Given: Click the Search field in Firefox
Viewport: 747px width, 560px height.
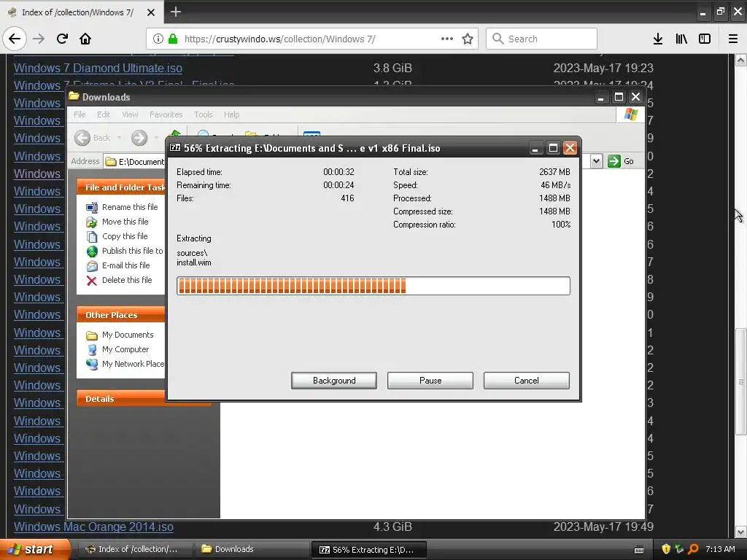Looking at the screenshot, I should click(x=542, y=39).
